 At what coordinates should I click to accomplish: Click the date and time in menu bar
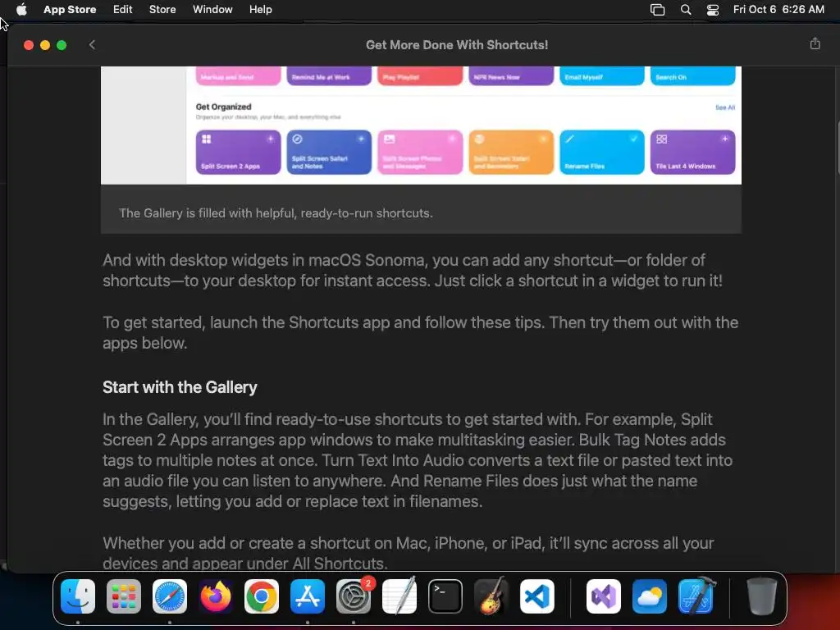[x=778, y=10]
